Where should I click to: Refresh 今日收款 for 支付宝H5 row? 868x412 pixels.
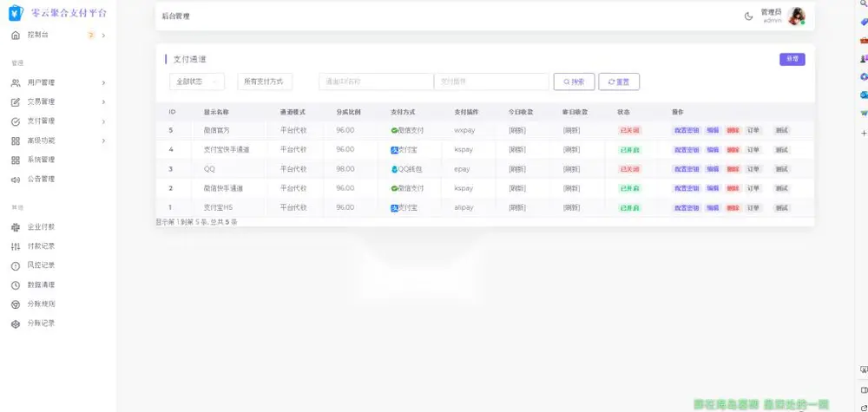517,208
